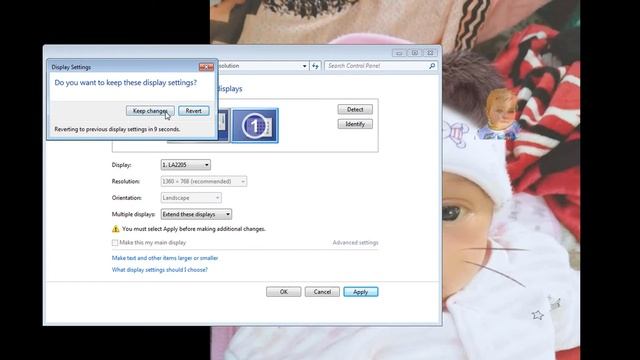Image resolution: width=640 pixels, height=360 pixels.
Task: Close the Display Settings dialog
Action: [206, 67]
